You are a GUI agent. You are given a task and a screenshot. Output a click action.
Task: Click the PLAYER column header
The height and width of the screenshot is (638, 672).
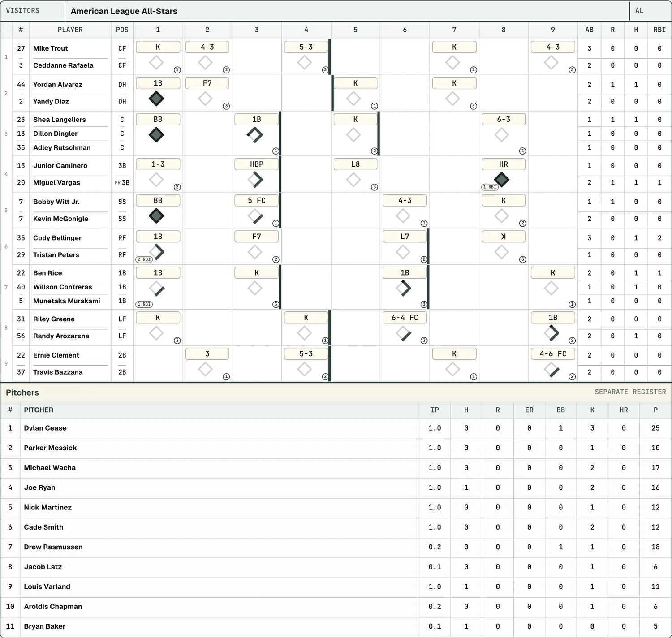(70, 30)
